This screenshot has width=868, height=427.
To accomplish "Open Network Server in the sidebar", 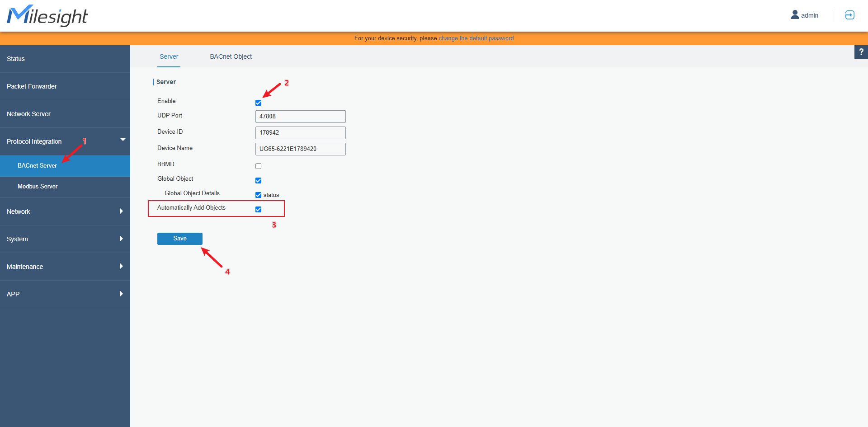I will click(x=65, y=114).
